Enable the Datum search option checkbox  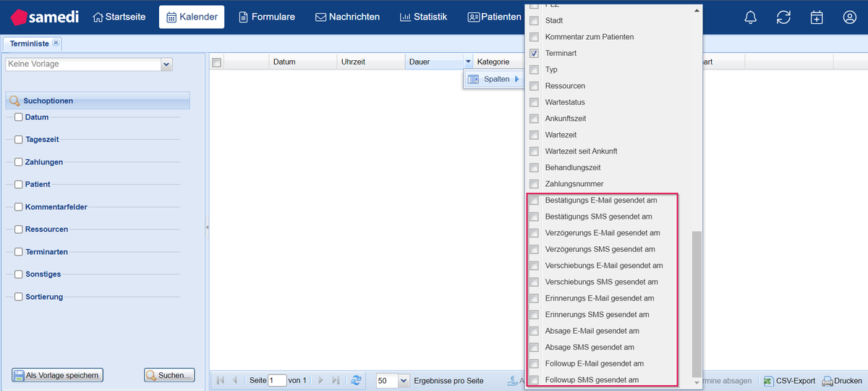tap(19, 117)
